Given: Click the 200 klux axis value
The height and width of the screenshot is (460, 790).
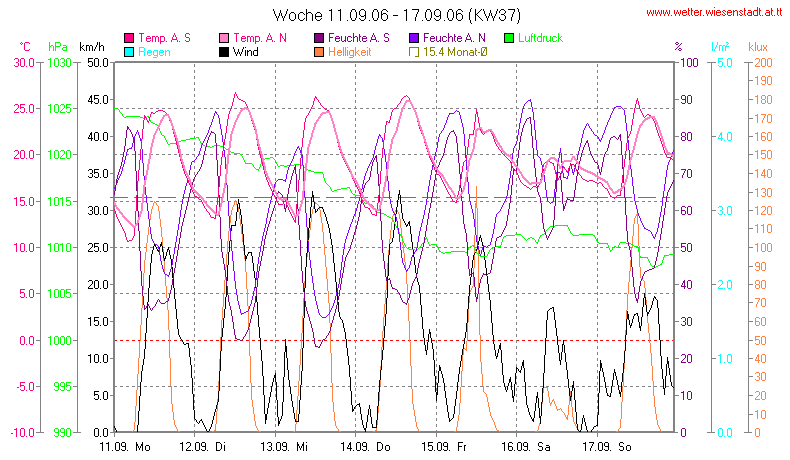Looking at the screenshot, I should click(x=763, y=62).
